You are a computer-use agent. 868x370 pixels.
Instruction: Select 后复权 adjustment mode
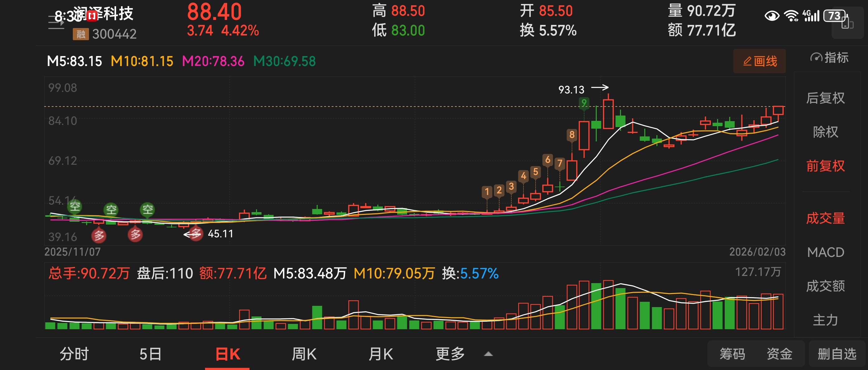[x=825, y=98]
